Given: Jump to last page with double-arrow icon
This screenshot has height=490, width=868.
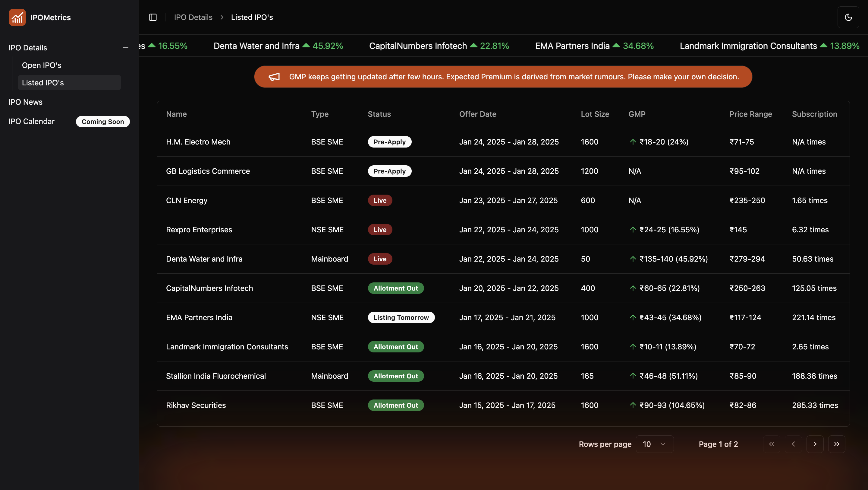Looking at the screenshot, I should (x=837, y=444).
